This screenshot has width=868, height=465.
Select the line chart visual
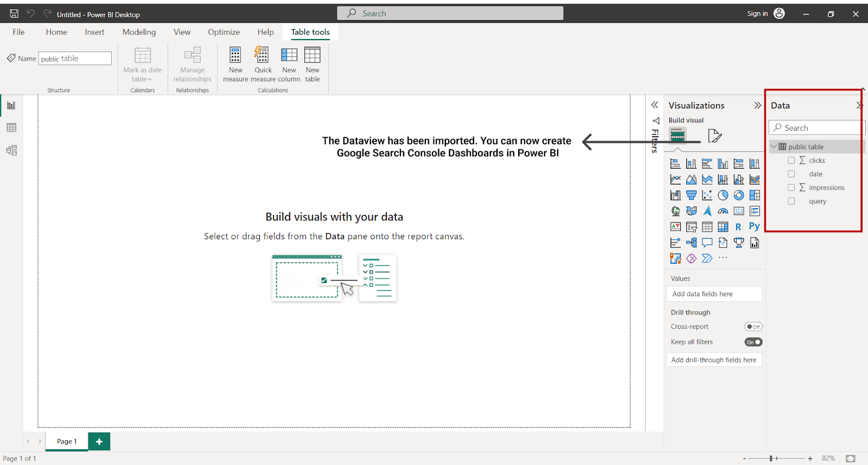[675, 179]
